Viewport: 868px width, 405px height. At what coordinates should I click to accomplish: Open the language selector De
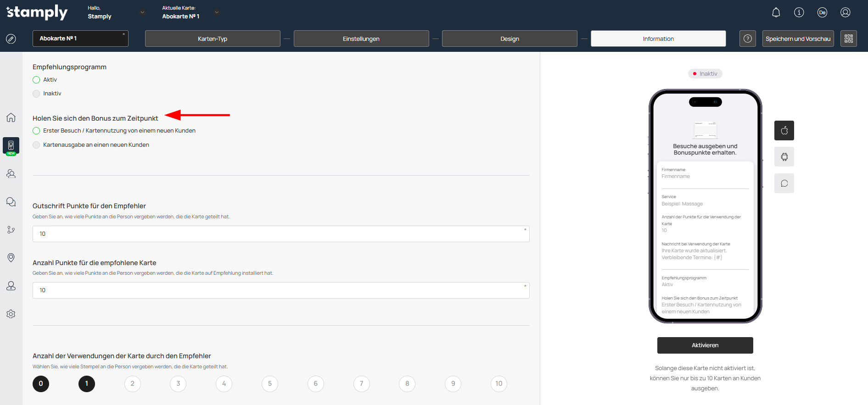822,12
